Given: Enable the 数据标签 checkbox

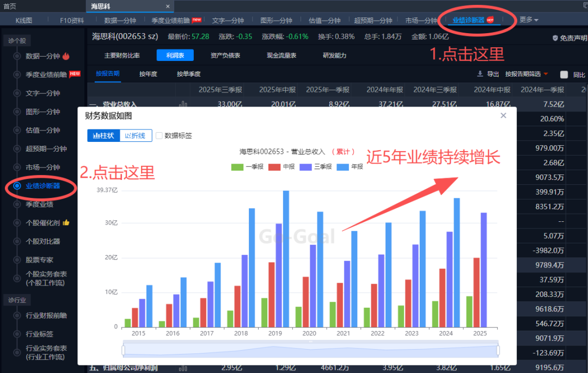Looking at the screenshot, I should pos(159,135).
